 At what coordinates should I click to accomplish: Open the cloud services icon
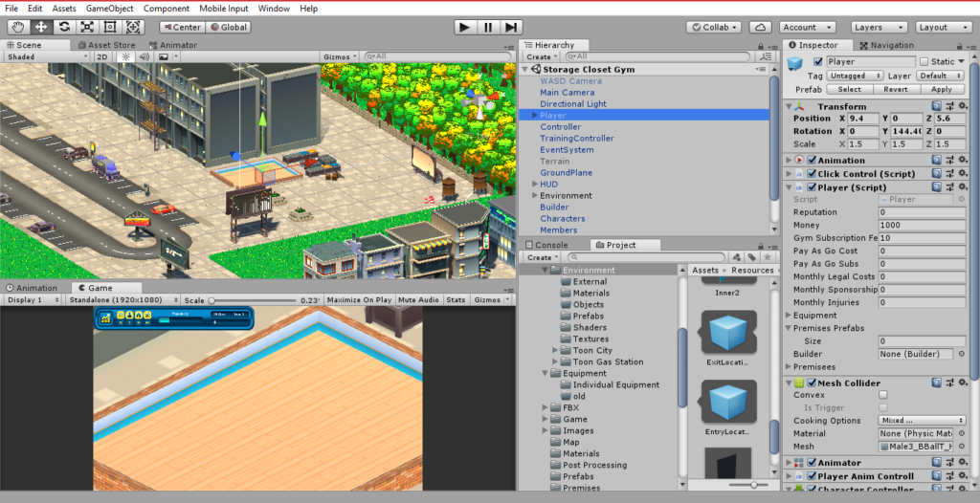point(760,27)
